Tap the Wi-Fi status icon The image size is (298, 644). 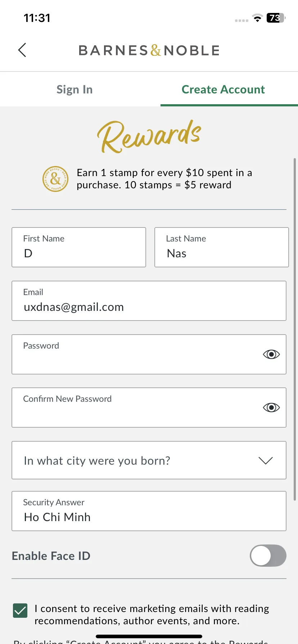point(257,18)
